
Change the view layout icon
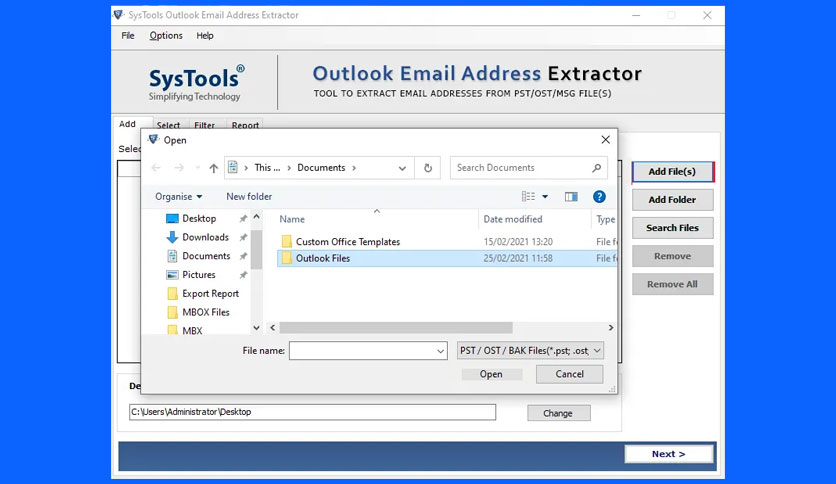pos(528,197)
